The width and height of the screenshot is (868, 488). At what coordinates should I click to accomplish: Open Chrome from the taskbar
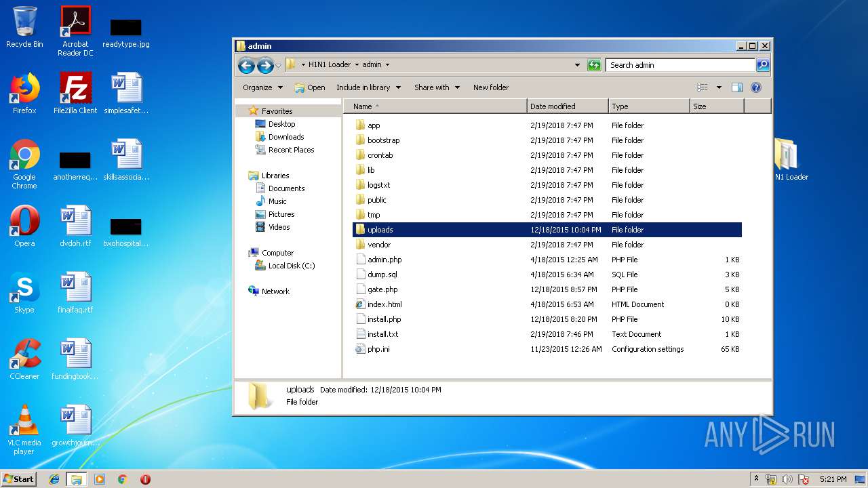point(122,479)
